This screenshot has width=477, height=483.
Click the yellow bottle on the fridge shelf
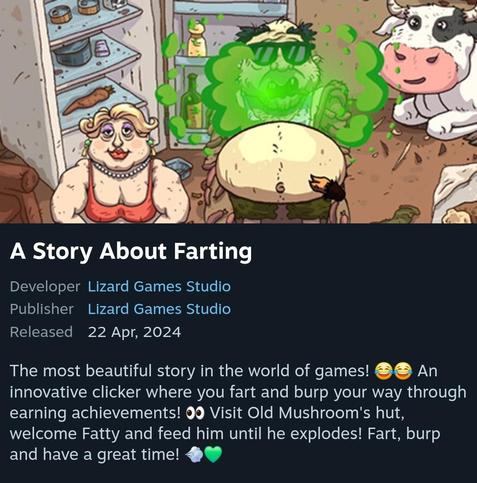196,40
